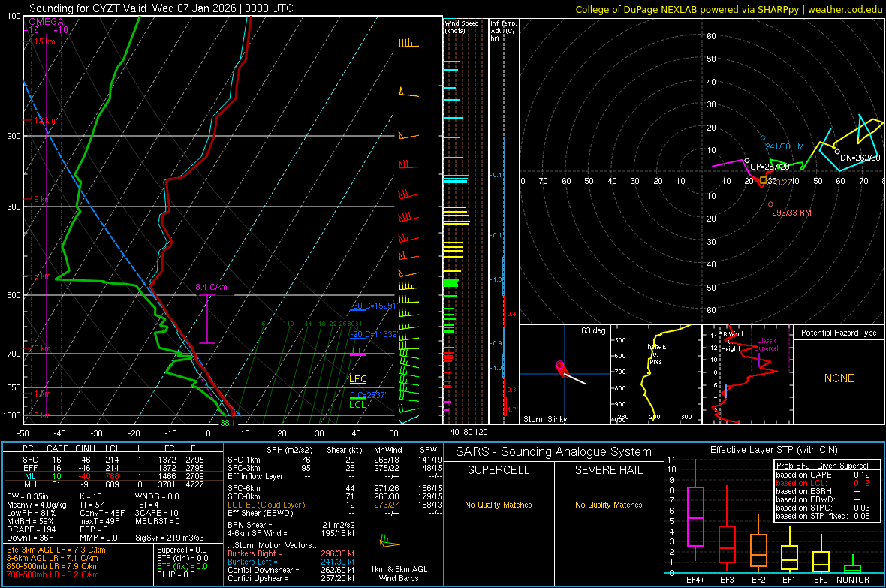Click the Theta-E v. Pres label
This screenshot has height=588, width=886.
click(655, 354)
